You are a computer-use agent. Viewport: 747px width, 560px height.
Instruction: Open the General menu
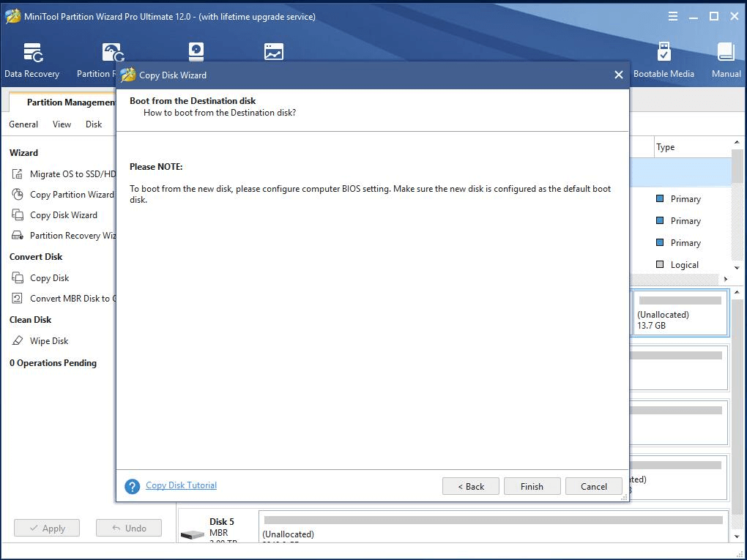pos(23,124)
